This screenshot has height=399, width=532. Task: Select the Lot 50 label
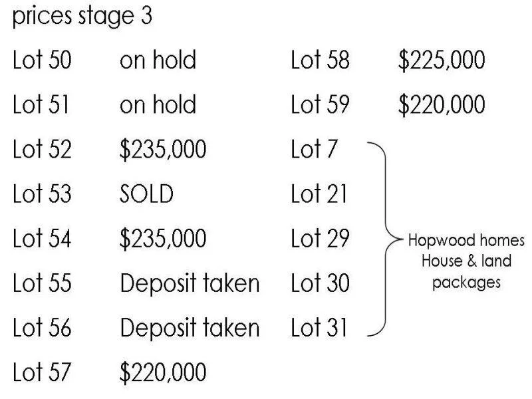42,61
